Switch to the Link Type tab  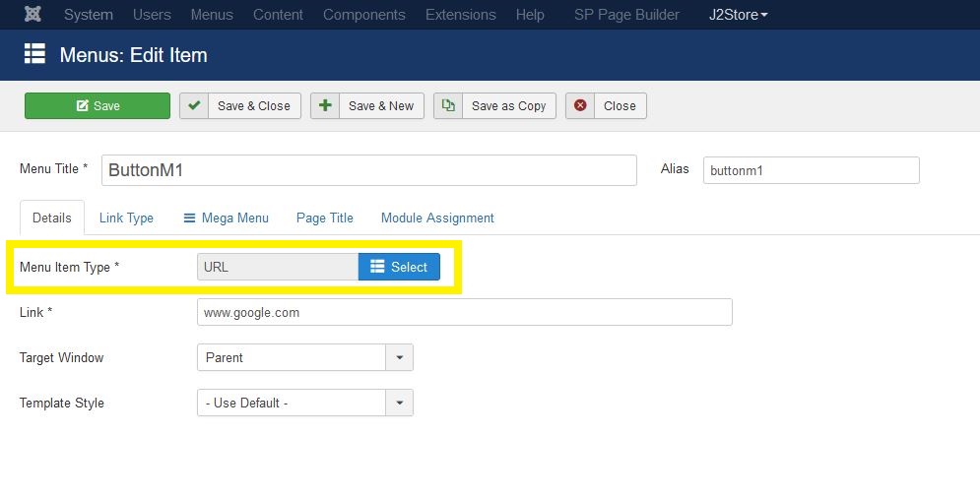click(x=126, y=218)
